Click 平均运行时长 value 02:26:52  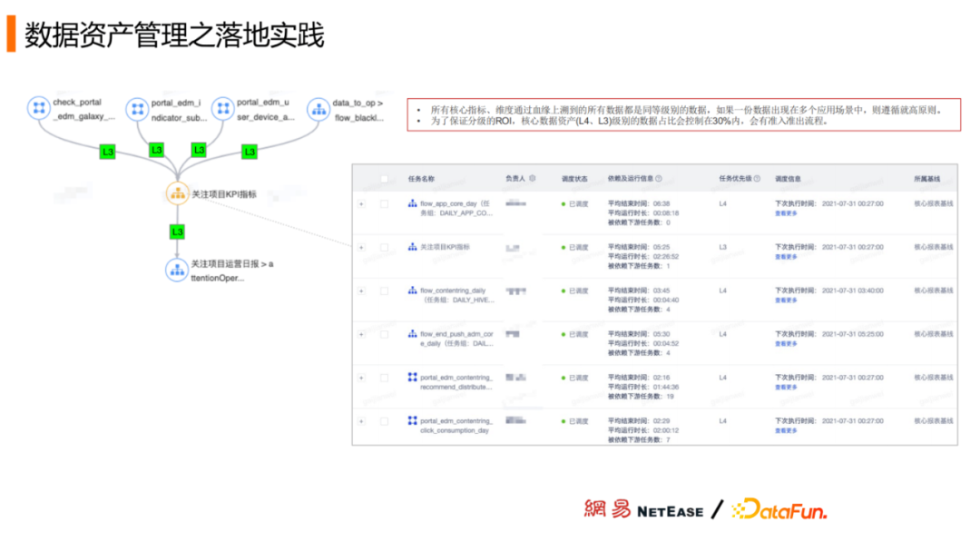[x=666, y=256]
